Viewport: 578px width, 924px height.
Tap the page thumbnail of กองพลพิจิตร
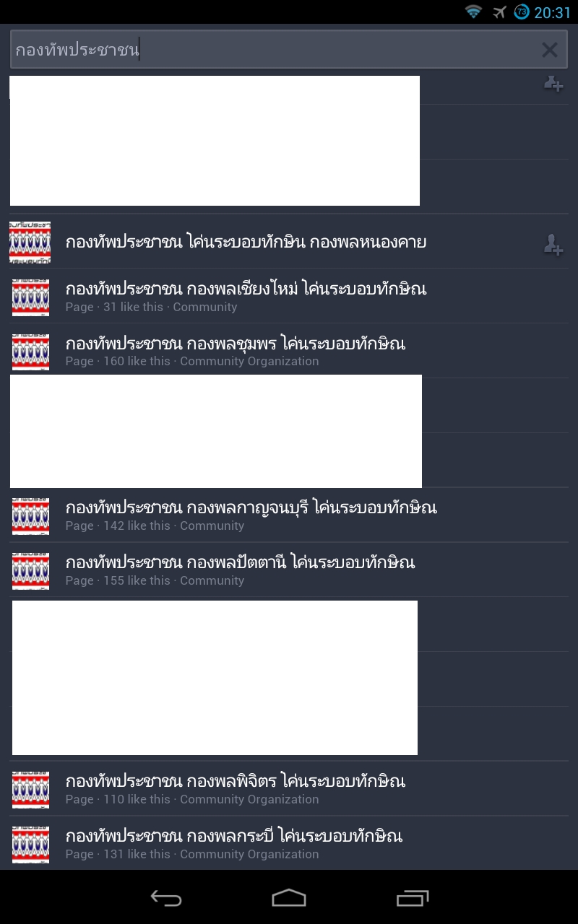point(31,790)
